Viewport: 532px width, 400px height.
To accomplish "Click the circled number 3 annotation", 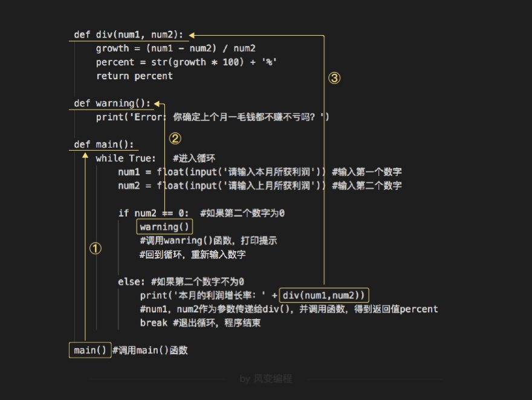I will pos(334,77).
